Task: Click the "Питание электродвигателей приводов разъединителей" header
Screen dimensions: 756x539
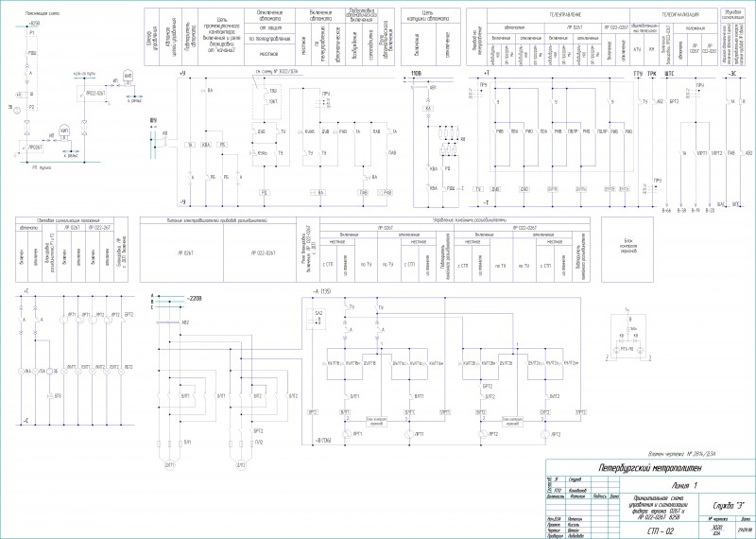Action: 218,220
